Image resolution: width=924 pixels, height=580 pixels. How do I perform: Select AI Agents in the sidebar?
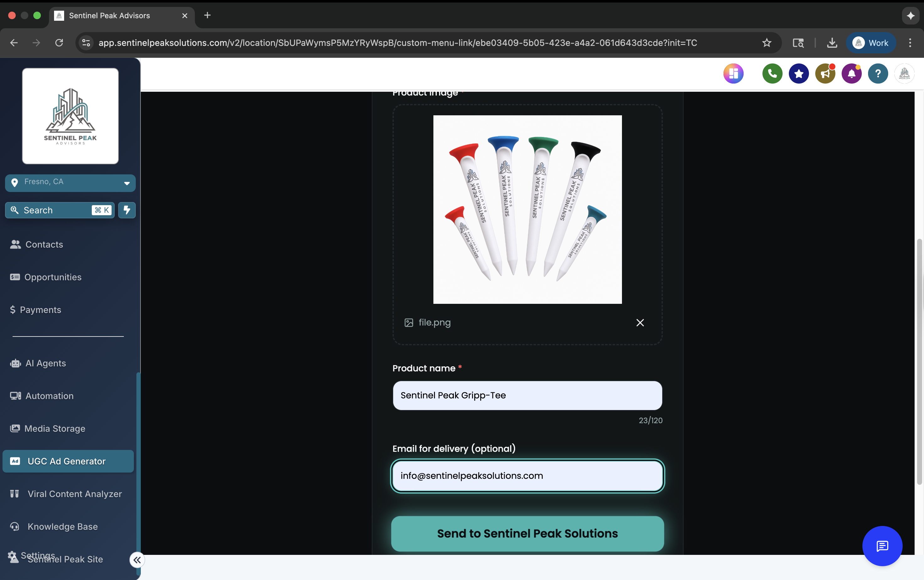click(x=45, y=363)
